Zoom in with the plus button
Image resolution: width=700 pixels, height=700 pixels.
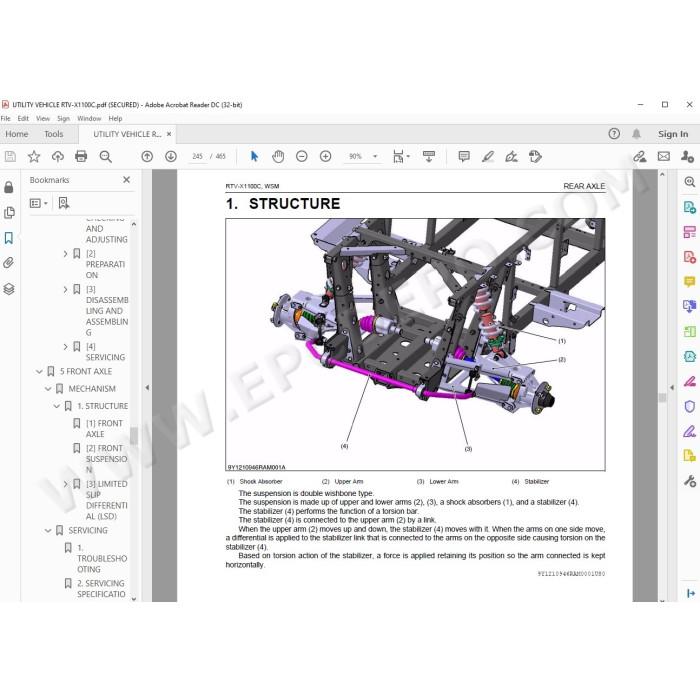pyautogui.click(x=325, y=156)
